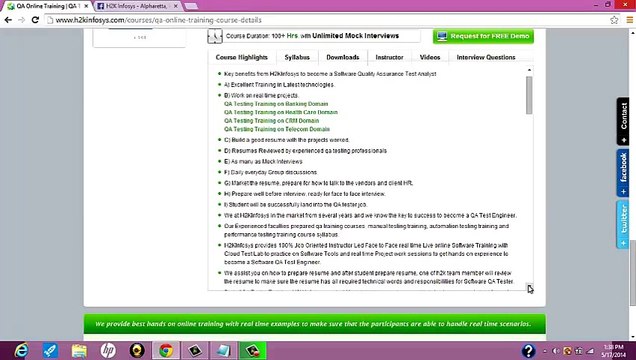Viewport: 636px width, 360px height.
Task: Open File Explorer folder in taskbar
Action: 79,350
